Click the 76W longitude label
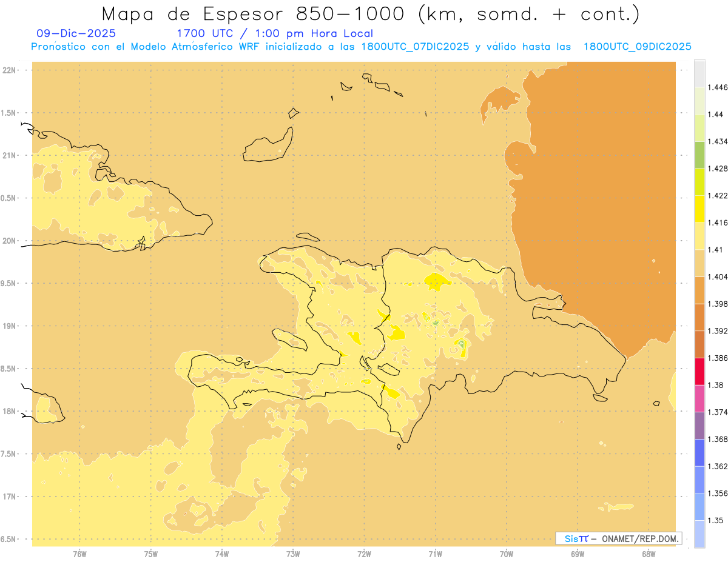 point(79,554)
